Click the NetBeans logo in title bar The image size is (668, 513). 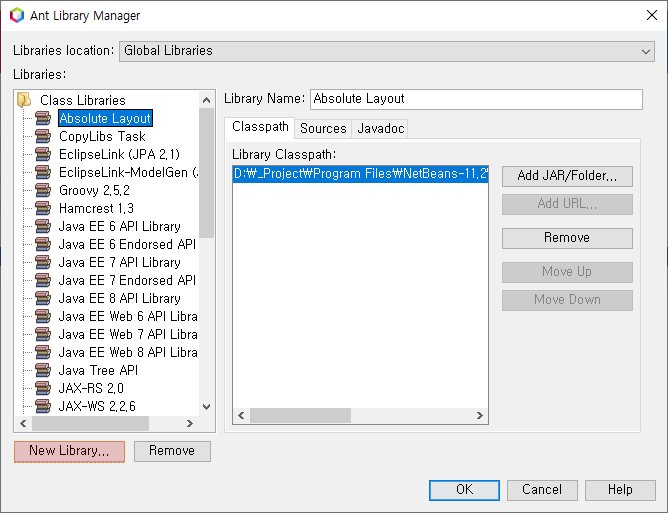17,15
